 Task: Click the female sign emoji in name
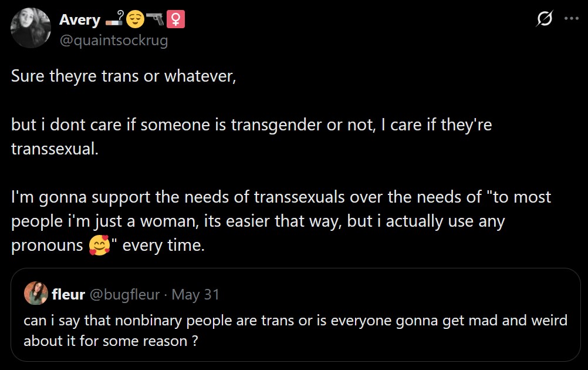[175, 19]
